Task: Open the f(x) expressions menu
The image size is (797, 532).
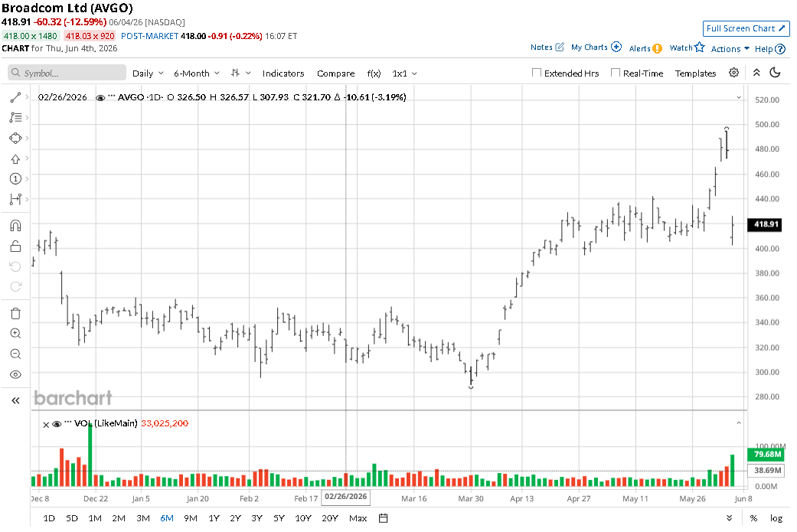Action: pyautogui.click(x=374, y=73)
